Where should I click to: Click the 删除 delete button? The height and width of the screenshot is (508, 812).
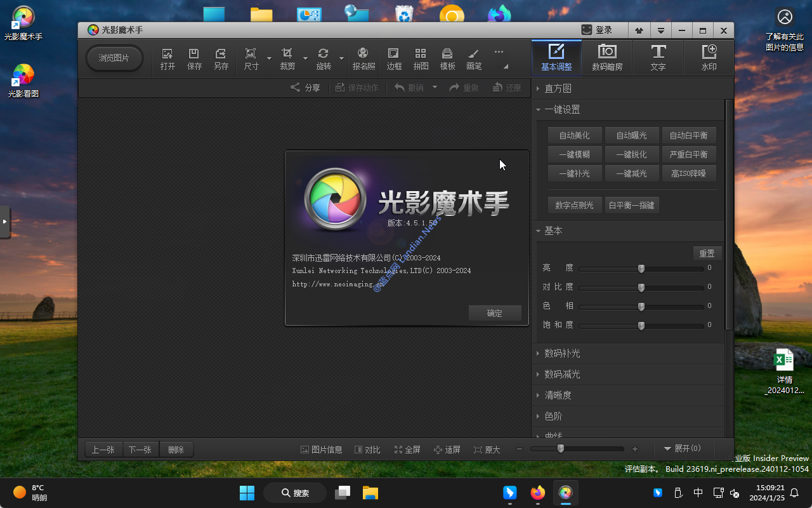click(x=176, y=450)
